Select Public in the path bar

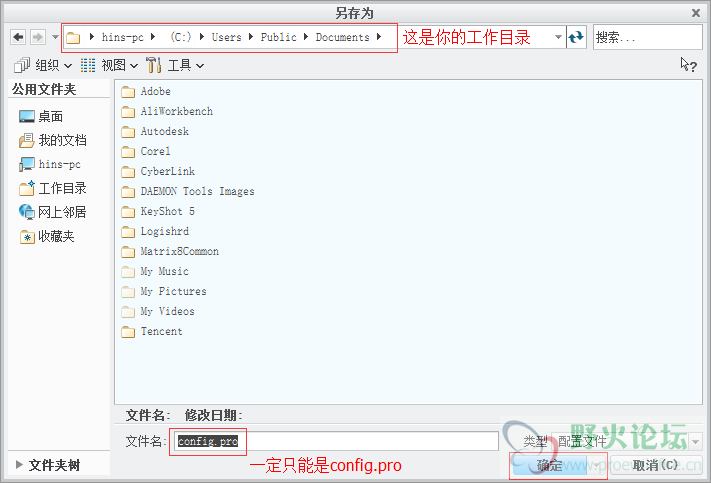(x=278, y=37)
